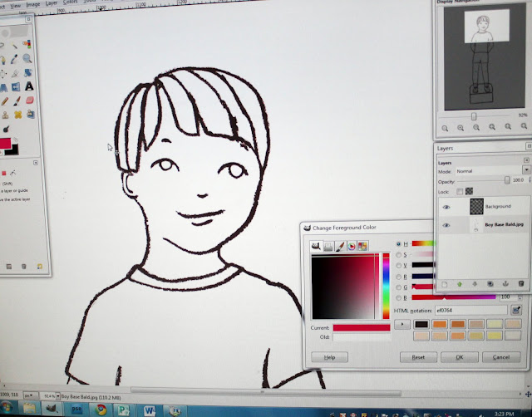Screen dimensions: 532x417
Task: Zoom in using Navigation panel plus magnifier
Action: pos(461,128)
